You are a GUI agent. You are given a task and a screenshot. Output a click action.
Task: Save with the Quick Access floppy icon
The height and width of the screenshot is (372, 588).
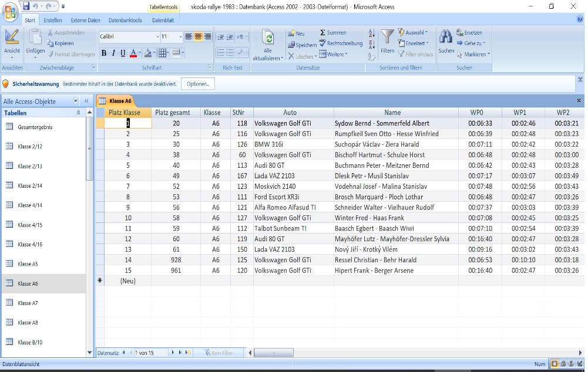coord(26,6)
